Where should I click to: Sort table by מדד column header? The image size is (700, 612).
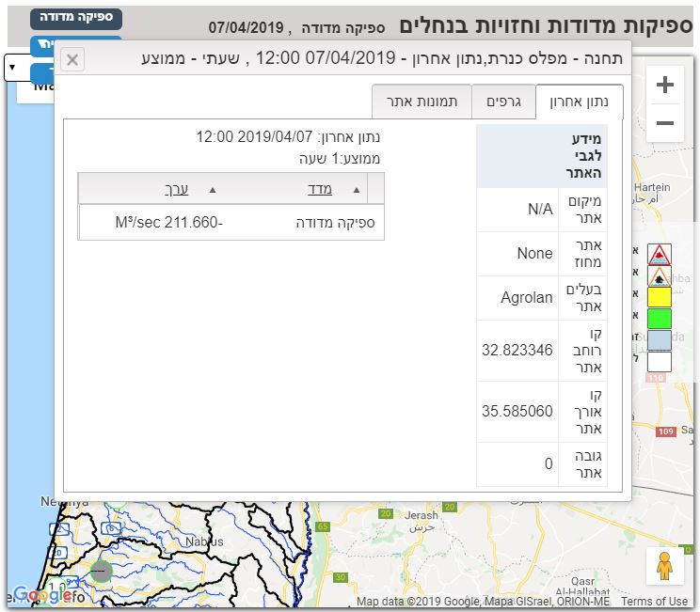click(320, 190)
